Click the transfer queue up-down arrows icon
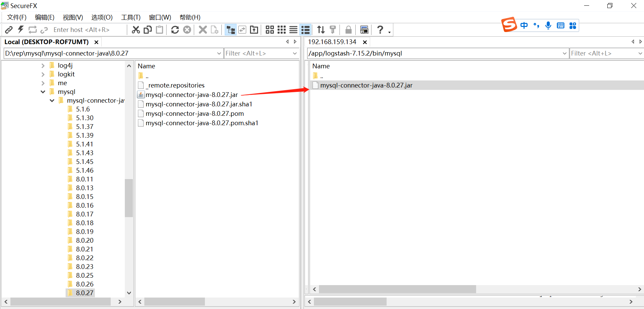644x309 pixels. 321,30
